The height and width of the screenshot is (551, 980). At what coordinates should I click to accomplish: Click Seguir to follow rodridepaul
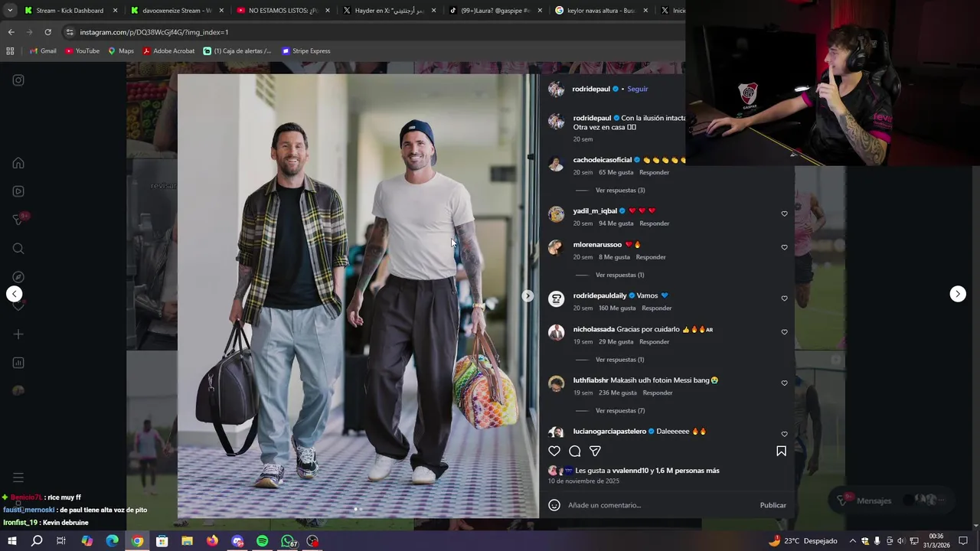[638, 89]
